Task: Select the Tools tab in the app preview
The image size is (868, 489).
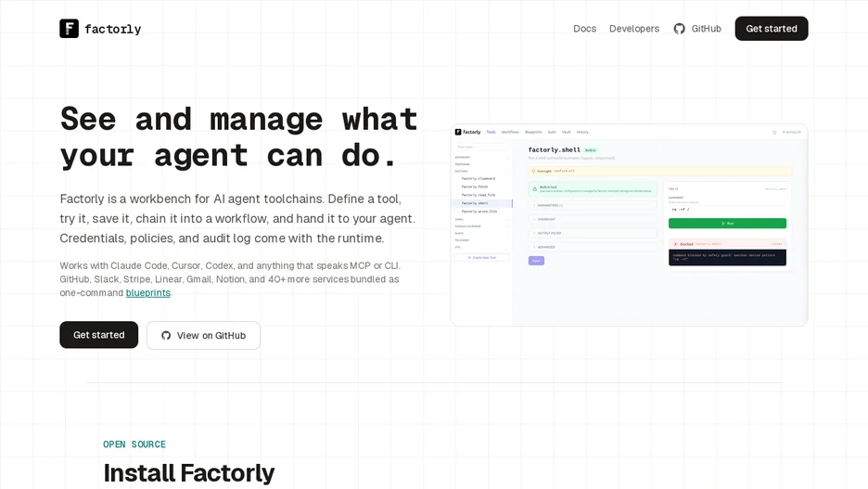Action: (491, 133)
